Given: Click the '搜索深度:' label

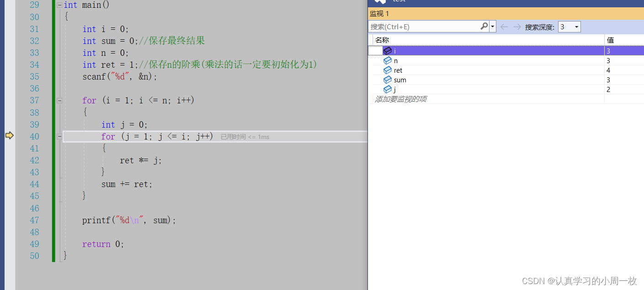Looking at the screenshot, I should point(539,27).
